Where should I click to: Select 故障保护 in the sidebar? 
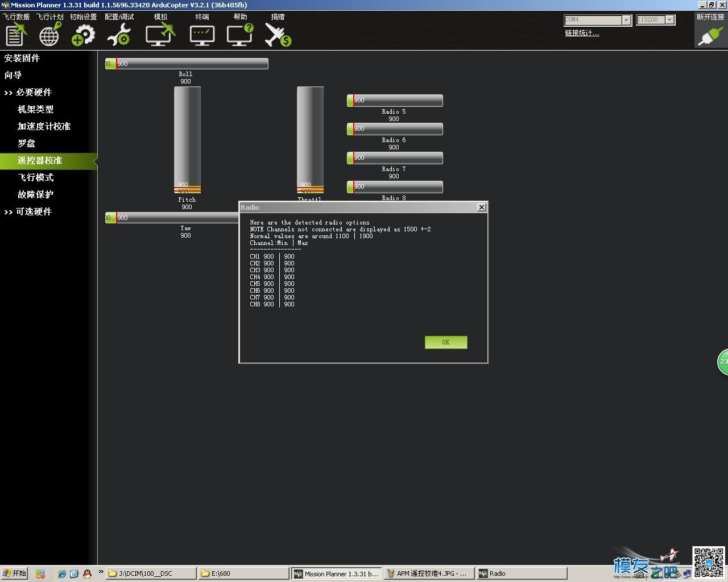click(35, 194)
